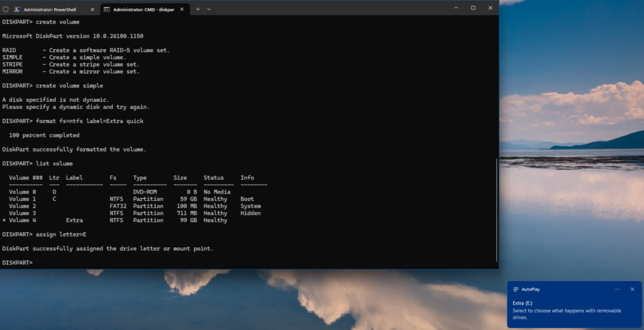Click the '711 MB' size value
644x330 pixels.
pos(187,213)
